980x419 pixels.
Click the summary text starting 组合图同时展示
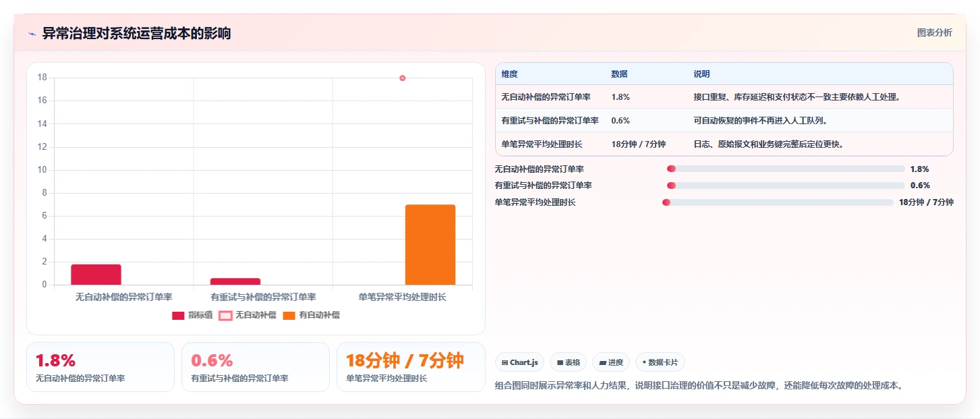tap(698, 386)
